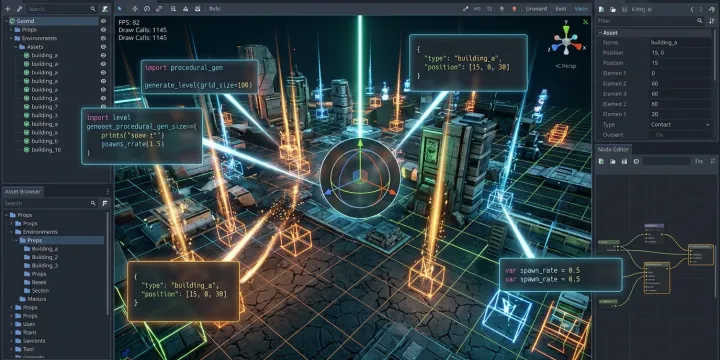Click the link/instance icon beside the plus

[x=19, y=9]
